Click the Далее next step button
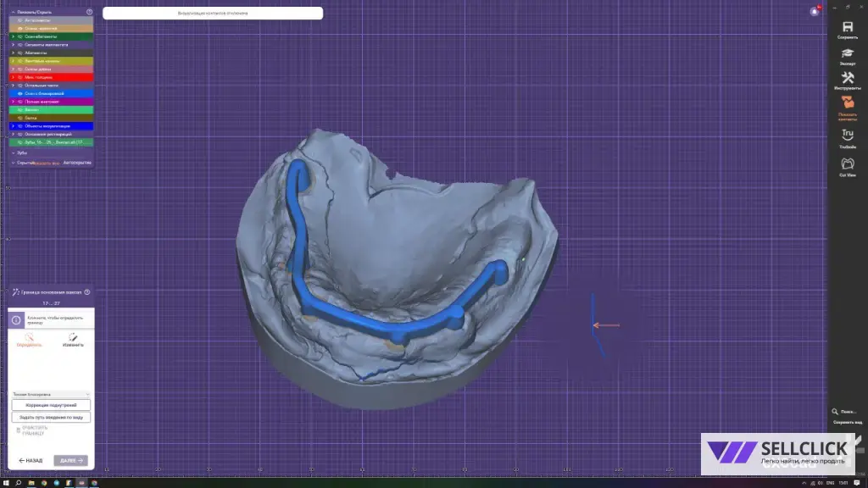 [x=70, y=461]
